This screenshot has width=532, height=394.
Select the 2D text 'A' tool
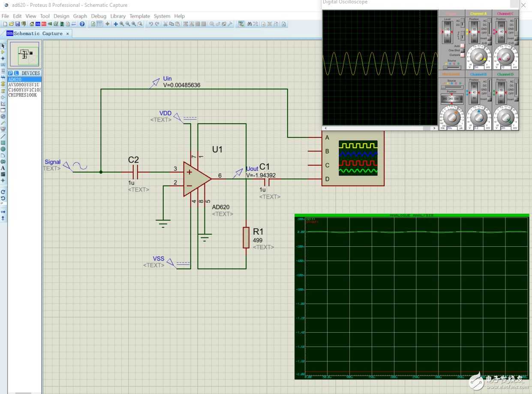pos(4,168)
